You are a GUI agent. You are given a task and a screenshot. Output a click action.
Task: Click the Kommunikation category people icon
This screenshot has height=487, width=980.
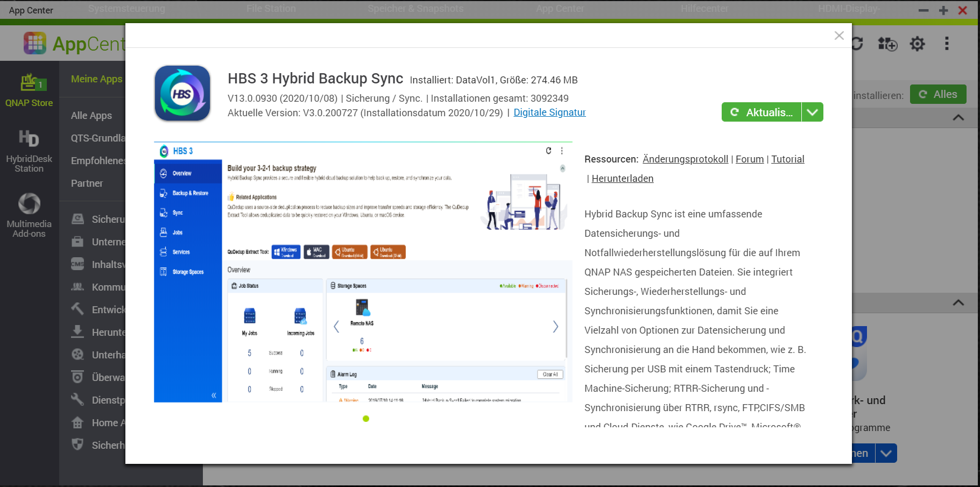point(78,287)
